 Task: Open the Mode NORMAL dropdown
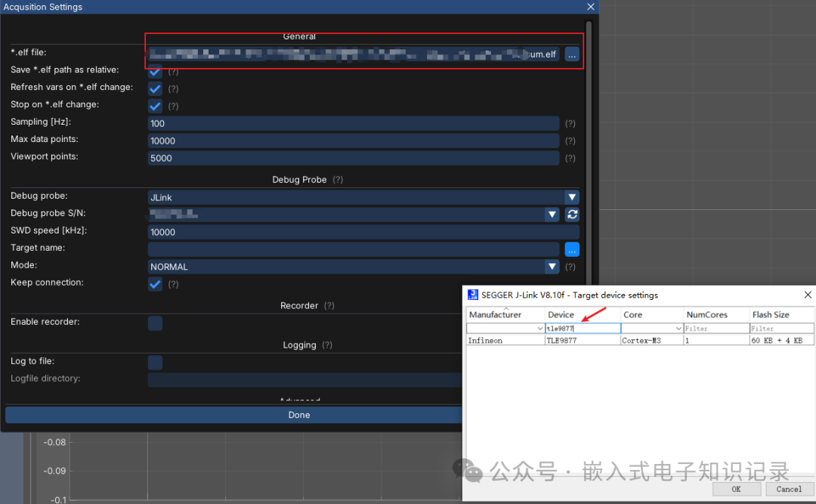[x=552, y=267]
